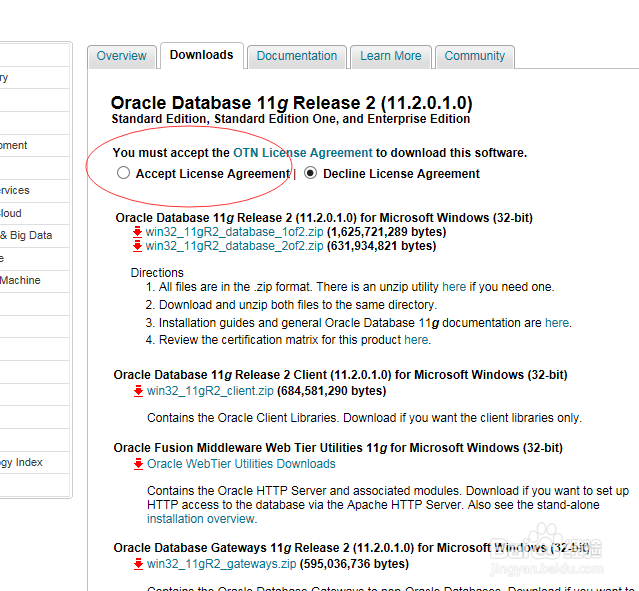
Task: Click download arrow icon beside Oracle WebTier Utilities Downloads
Action: [139, 464]
